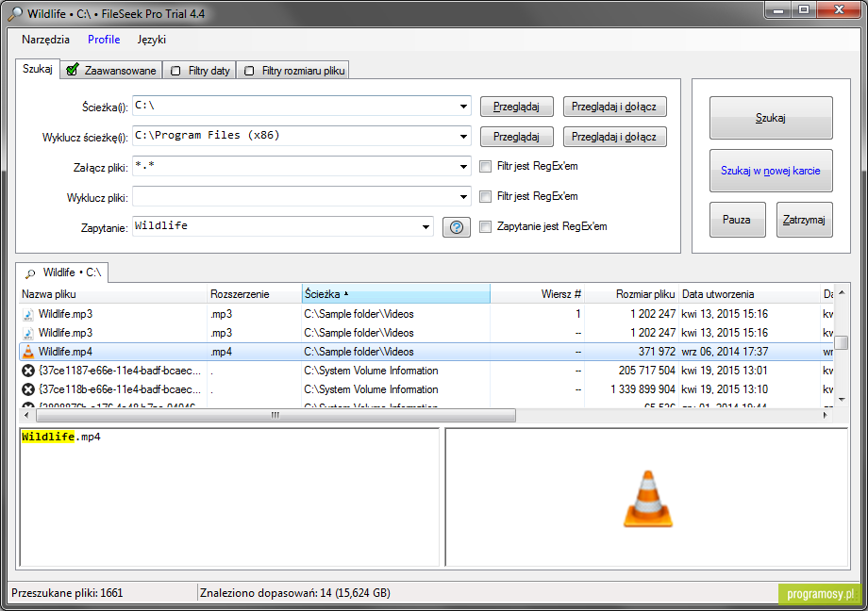The image size is (868, 611).
Task: Click the horizontal scrollbar thumb in results
Action: [275, 415]
